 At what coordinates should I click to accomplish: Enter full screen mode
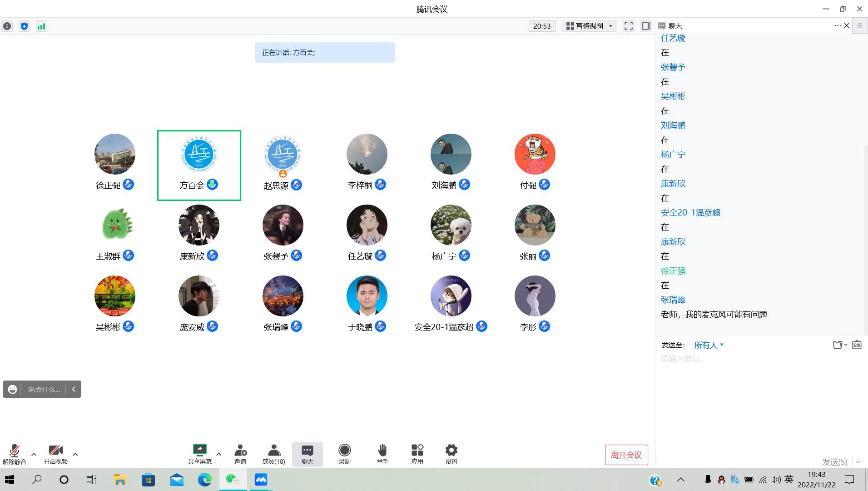(x=628, y=26)
